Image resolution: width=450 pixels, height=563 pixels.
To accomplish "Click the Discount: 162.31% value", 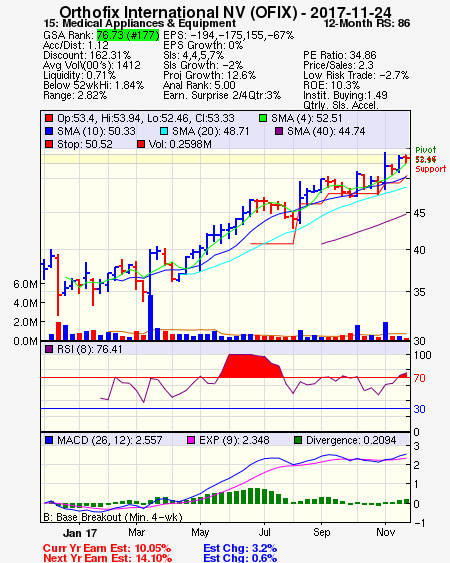I will point(87,55).
